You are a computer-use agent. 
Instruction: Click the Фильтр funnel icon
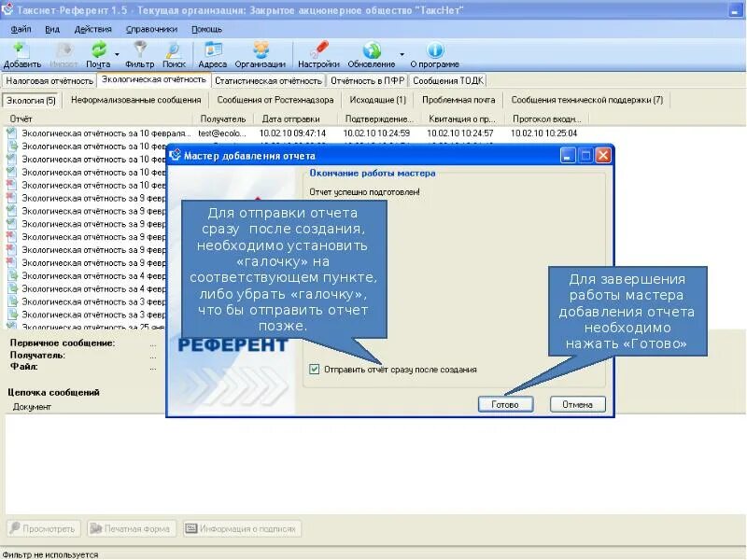(139, 55)
